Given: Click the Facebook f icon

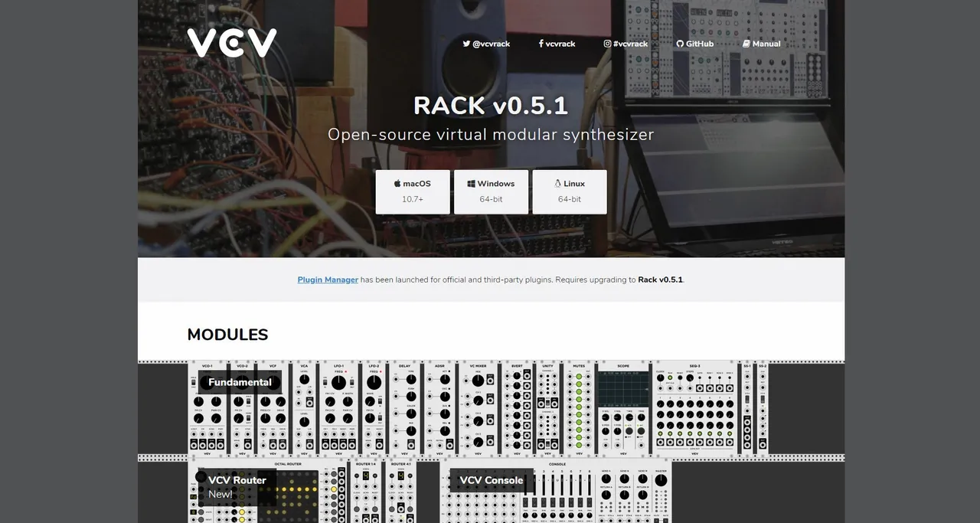Looking at the screenshot, I should 541,44.
